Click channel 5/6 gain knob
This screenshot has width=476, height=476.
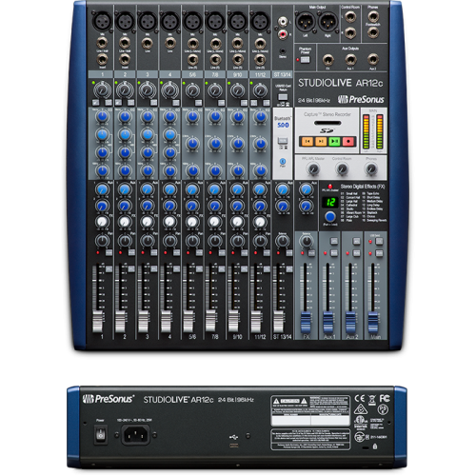pos(192,90)
